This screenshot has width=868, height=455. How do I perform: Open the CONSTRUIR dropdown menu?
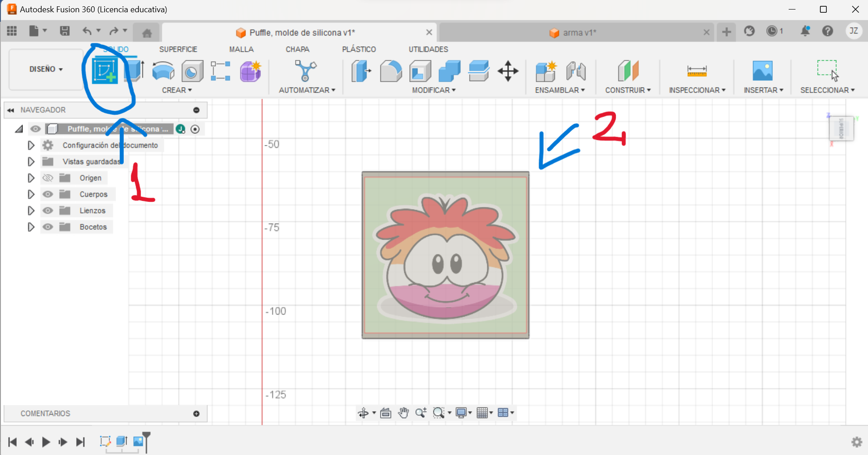pyautogui.click(x=628, y=90)
